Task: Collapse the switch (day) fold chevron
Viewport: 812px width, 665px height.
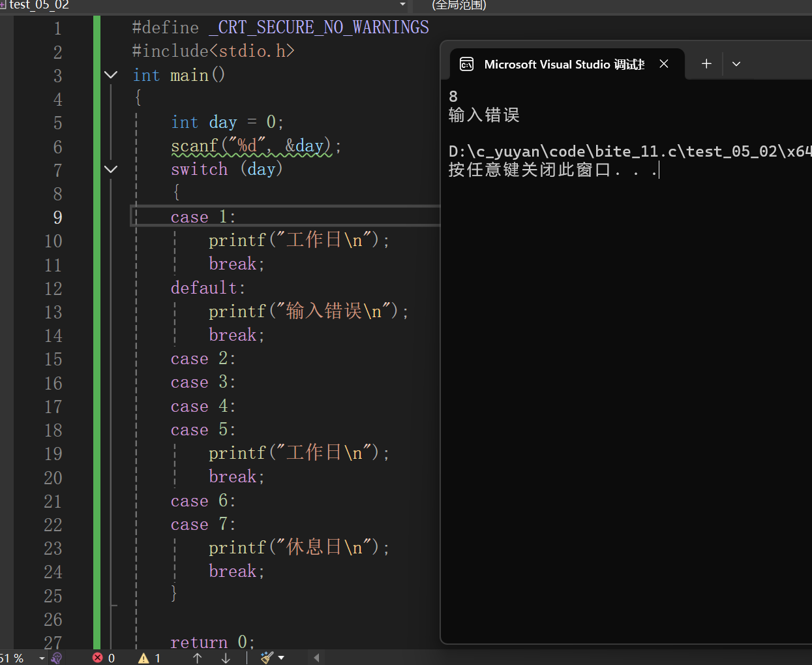Action: 111,169
